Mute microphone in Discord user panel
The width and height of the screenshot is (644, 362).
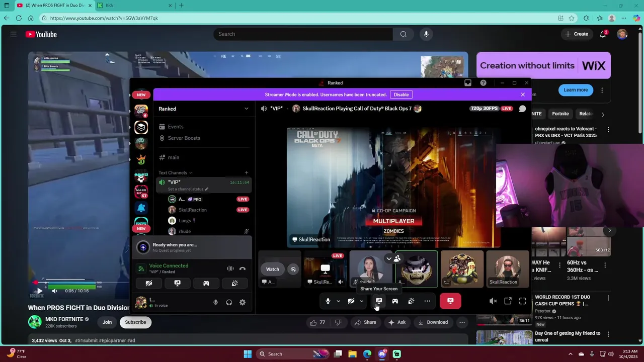click(215, 302)
